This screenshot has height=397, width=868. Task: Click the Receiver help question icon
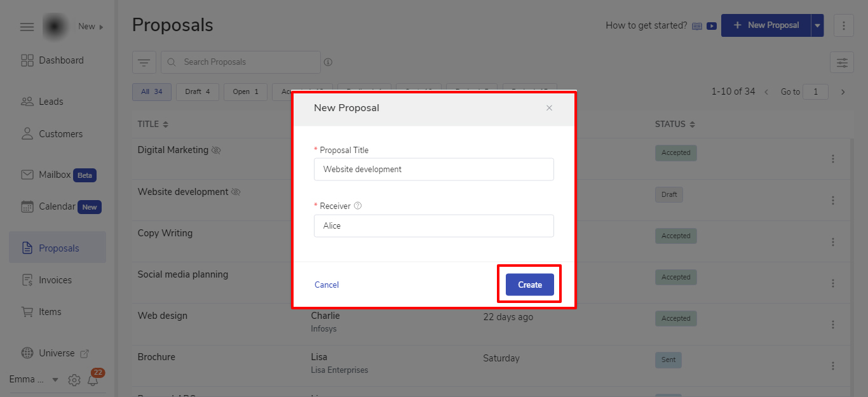point(358,206)
